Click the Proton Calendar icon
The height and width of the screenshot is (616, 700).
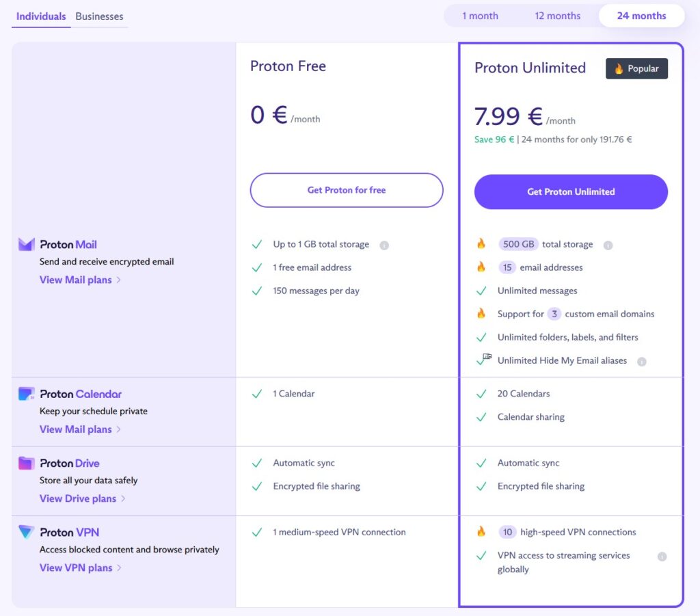pyautogui.click(x=27, y=394)
